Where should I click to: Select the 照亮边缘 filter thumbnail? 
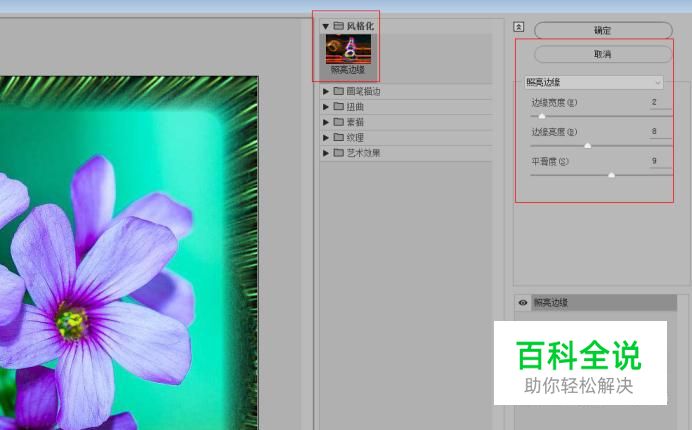348,49
